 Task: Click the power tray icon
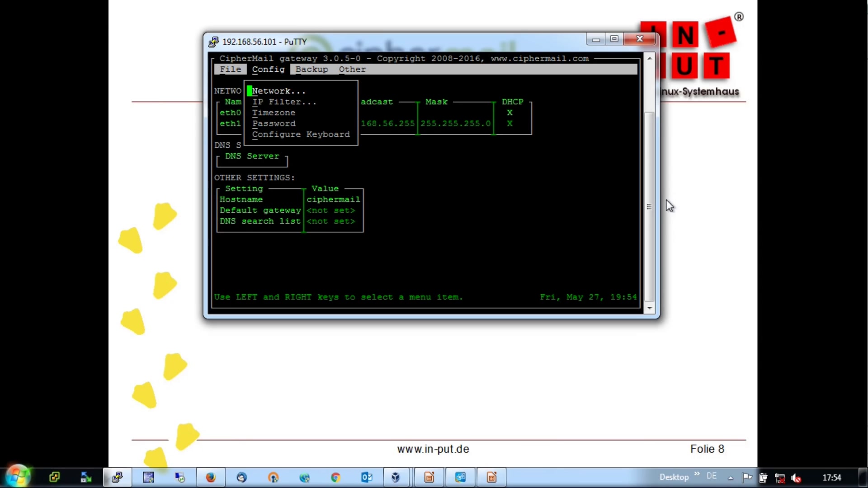(x=763, y=478)
